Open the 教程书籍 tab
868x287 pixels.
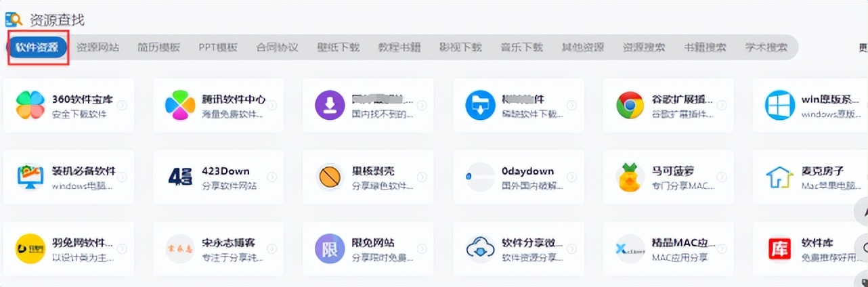[x=399, y=47]
